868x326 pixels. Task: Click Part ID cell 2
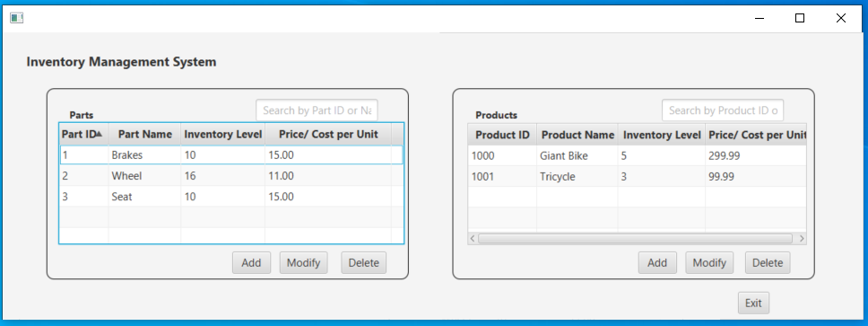coord(84,176)
